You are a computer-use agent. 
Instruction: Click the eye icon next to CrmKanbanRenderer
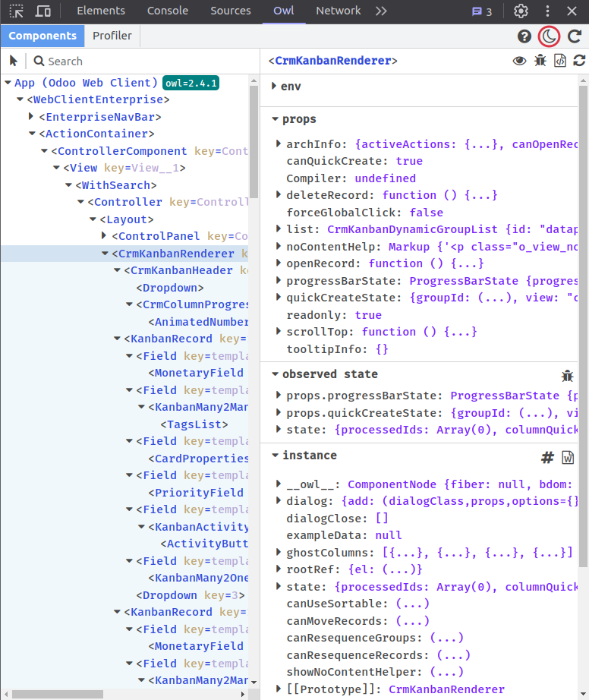[519, 61]
